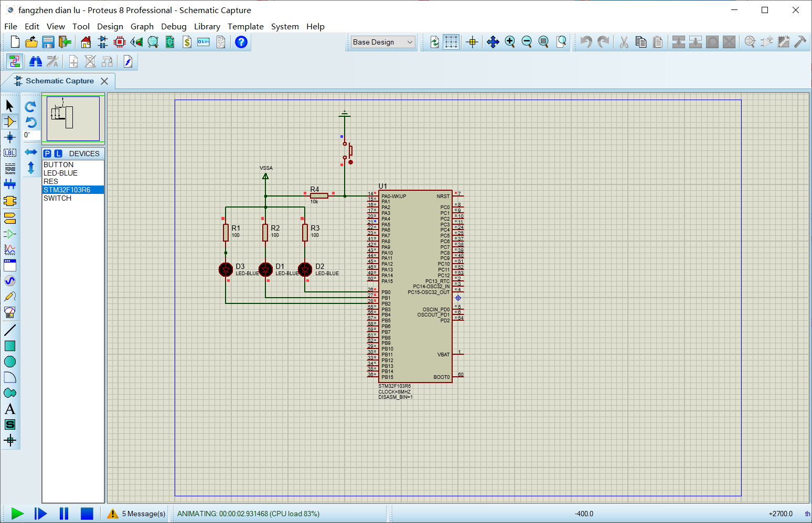Click the schematic overview thumbnail
The image size is (812, 523).
click(73, 118)
